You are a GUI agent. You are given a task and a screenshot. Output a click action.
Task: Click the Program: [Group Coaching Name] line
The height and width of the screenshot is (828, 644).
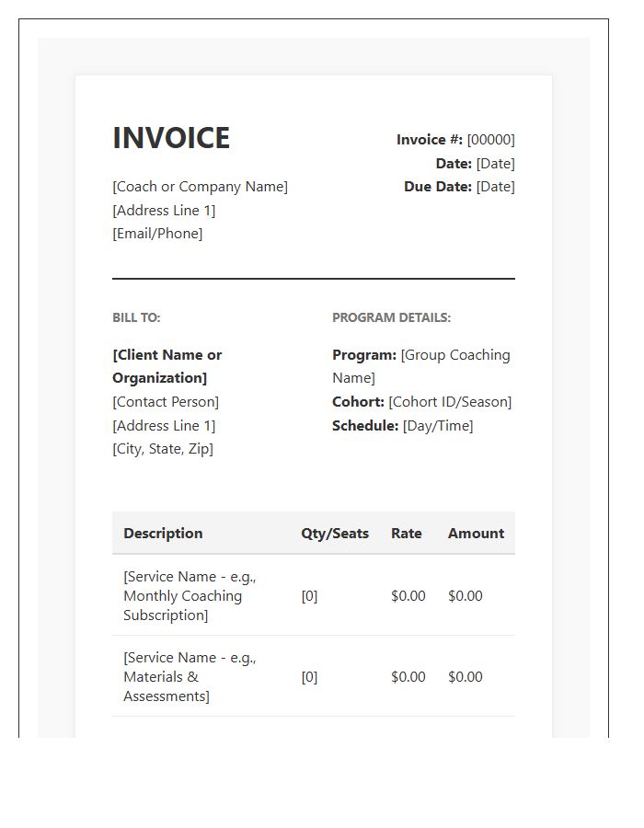[421, 366]
